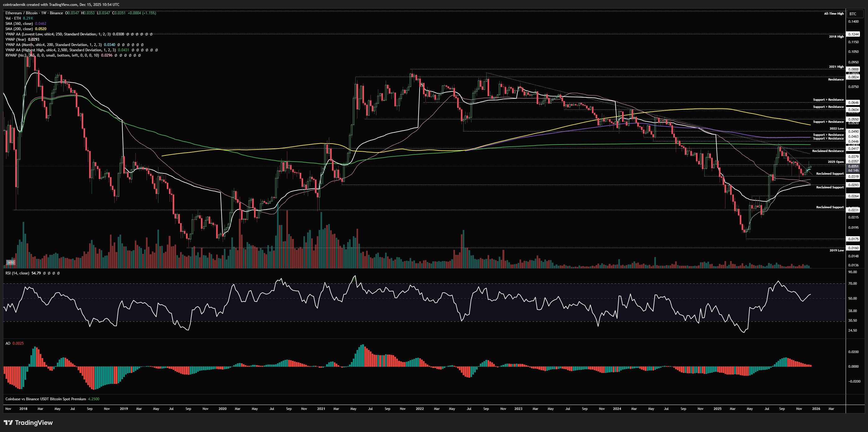The width and height of the screenshot is (868, 432).
Task: Click the Vol · ETH volume legend
Action: [13, 18]
